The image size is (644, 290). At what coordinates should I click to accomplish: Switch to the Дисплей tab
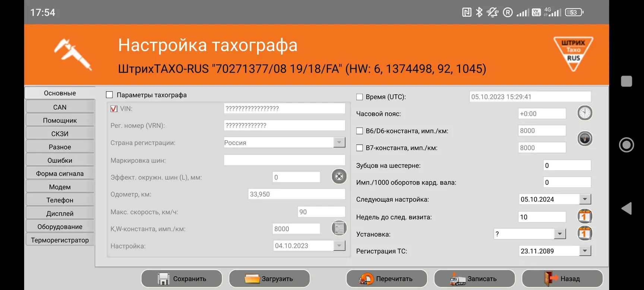tap(60, 214)
